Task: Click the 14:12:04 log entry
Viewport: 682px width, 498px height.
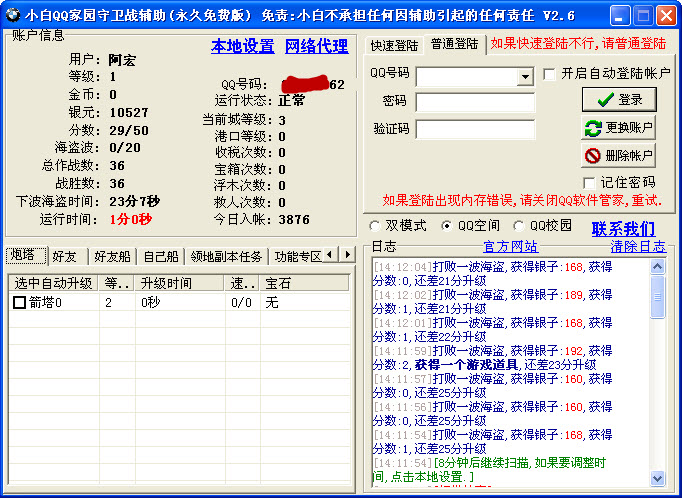Action: (493, 274)
